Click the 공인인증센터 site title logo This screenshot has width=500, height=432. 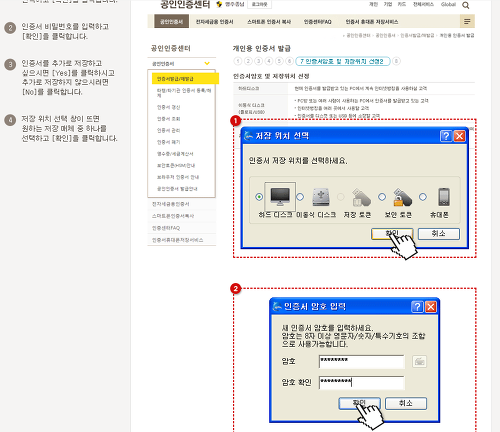185,4
